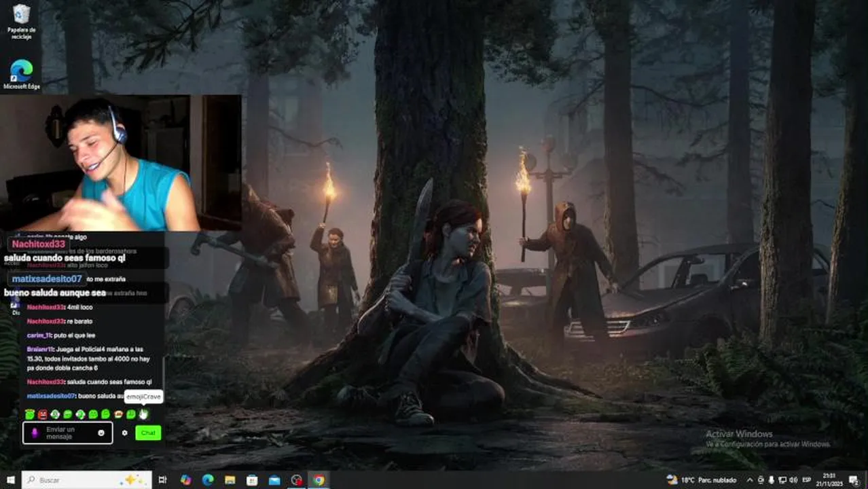
Task: Open the volume speaker tray icon
Action: [x=793, y=480]
